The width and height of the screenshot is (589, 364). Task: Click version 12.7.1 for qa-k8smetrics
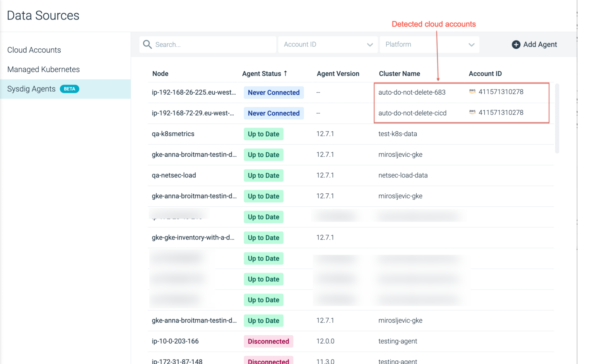pos(325,134)
